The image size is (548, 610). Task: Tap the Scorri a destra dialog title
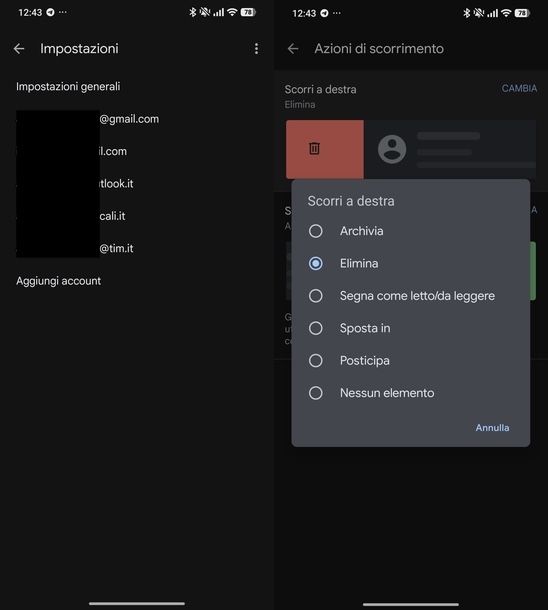351,201
